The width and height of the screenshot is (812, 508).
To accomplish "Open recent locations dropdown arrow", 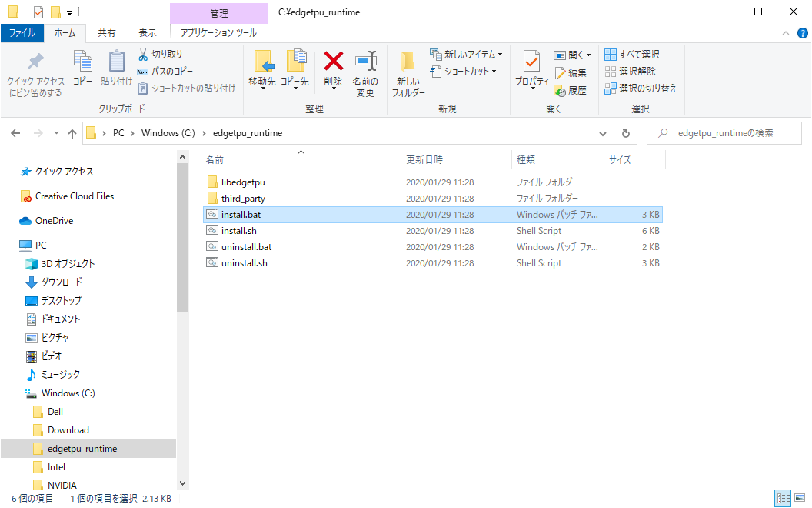I will 56,133.
